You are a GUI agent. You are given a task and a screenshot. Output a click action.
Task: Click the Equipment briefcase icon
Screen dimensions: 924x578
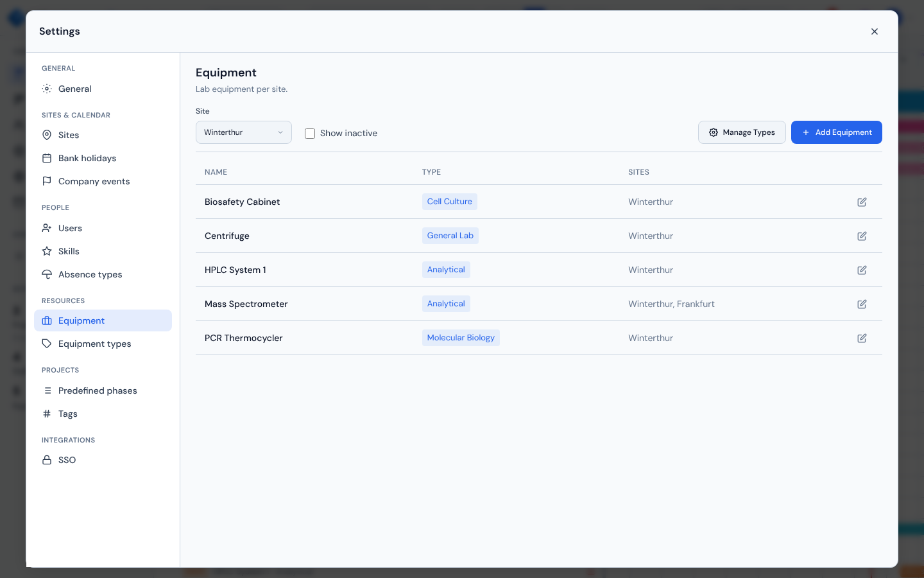click(47, 320)
